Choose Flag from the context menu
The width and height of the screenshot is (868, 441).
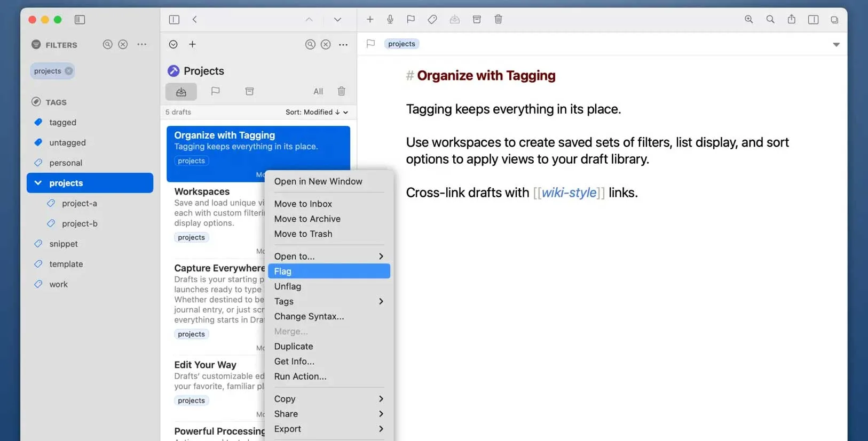328,271
